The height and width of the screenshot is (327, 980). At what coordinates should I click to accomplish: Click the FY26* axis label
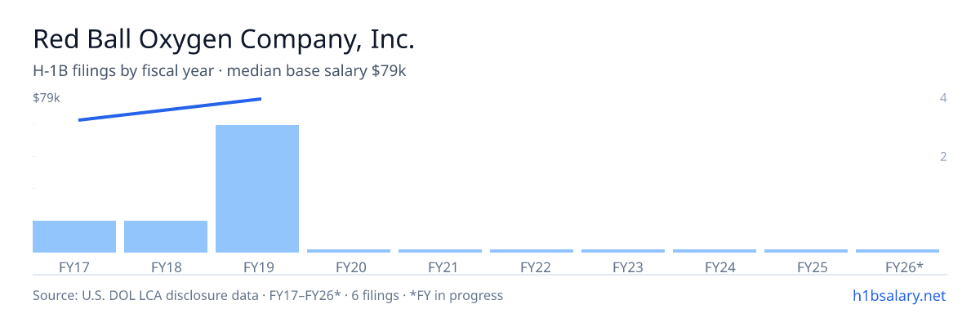pos(904,267)
